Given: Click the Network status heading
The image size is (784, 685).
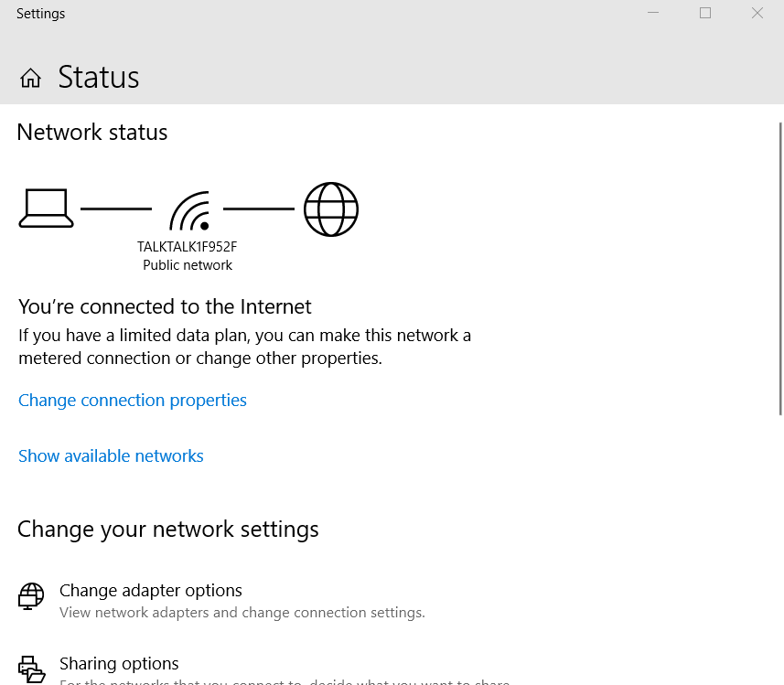Looking at the screenshot, I should coord(92,133).
